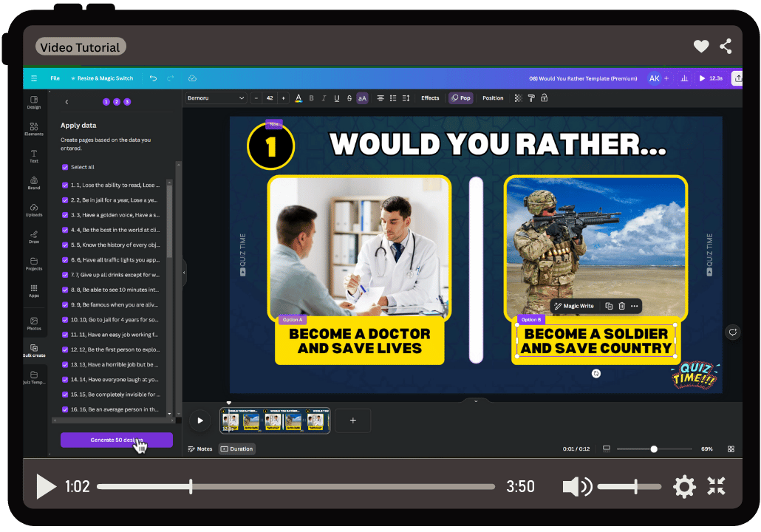Open more options on floating toolbar

(x=635, y=306)
